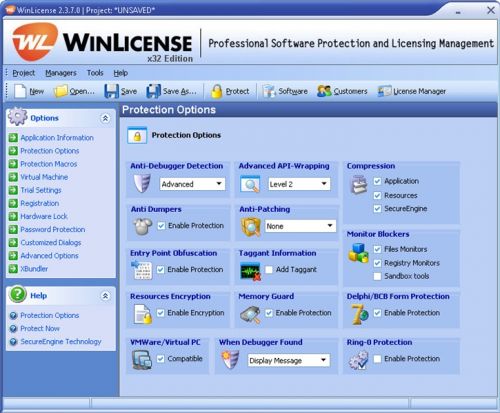Viewport: 500px width, 413px height.
Task: Click the Delphi/BCB Form Protection icon
Action: click(x=360, y=314)
